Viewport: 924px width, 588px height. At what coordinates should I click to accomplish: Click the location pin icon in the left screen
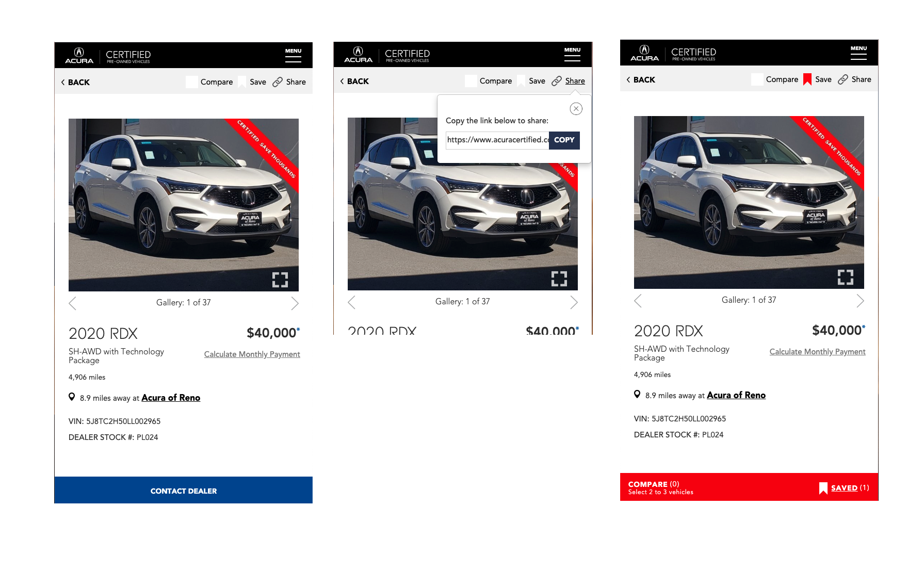(72, 397)
